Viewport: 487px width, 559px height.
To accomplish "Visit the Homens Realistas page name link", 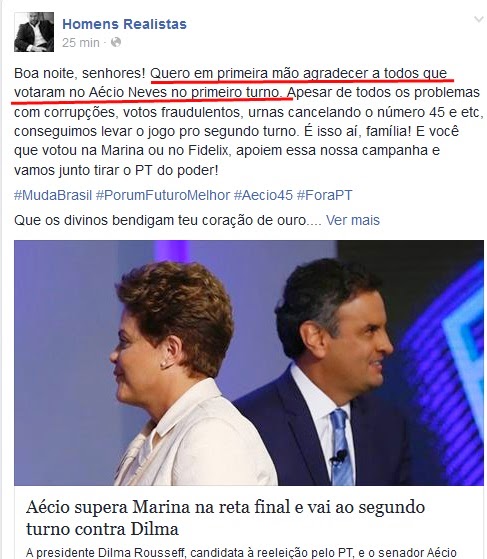I will point(124,24).
